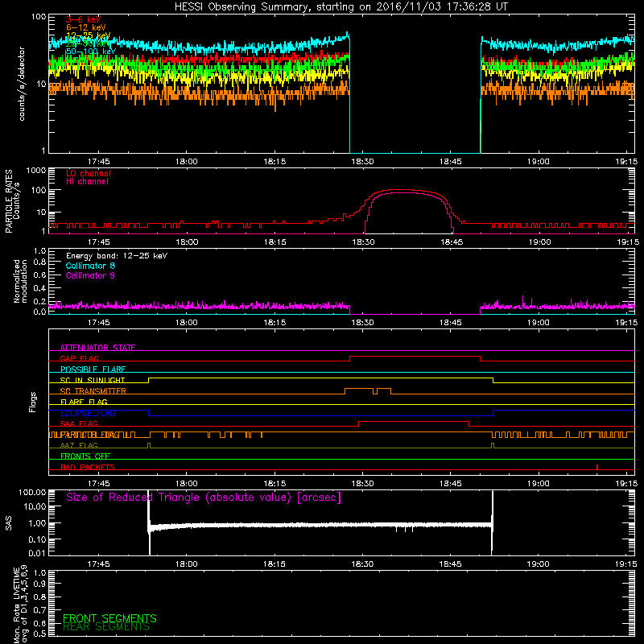
Task: Click "19:15" under the particle rates plot
Action: click(x=628, y=242)
